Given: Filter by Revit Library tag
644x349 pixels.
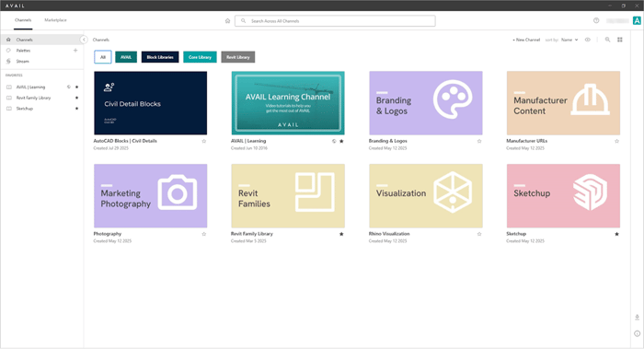Looking at the screenshot, I should click(x=238, y=57).
